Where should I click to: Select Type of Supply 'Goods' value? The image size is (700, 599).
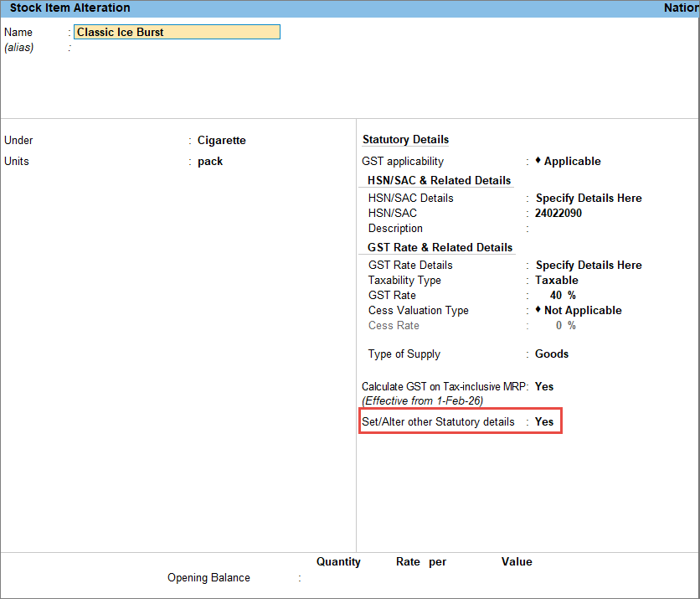pos(552,354)
